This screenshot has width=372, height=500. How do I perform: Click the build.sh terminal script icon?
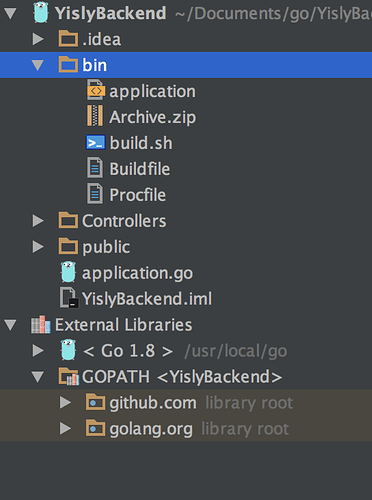[95, 142]
